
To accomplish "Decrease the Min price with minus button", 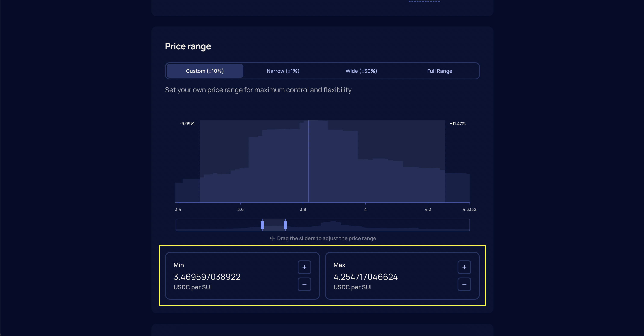I will (304, 284).
